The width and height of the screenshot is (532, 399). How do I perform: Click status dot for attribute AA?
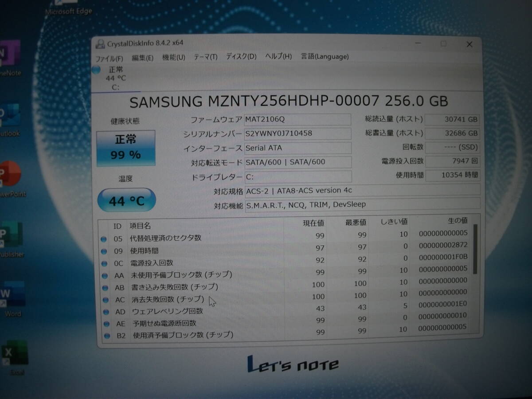105,276
